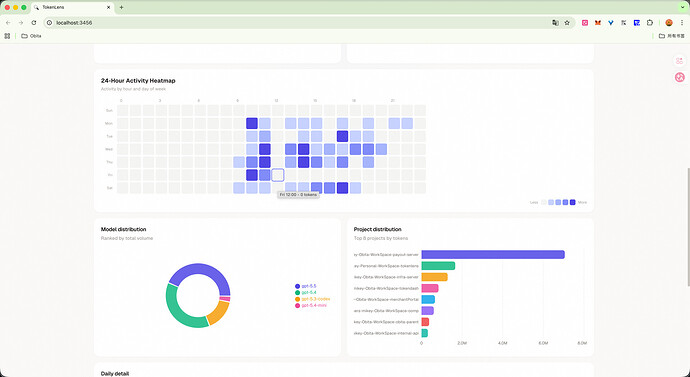Viewport: 690px width, 377px height.
Task: Click the translate page icon
Action: coord(555,22)
